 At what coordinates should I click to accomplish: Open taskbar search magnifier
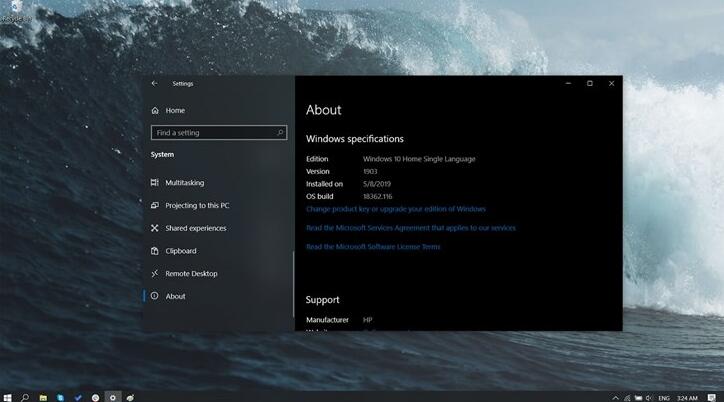pos(25,397)
